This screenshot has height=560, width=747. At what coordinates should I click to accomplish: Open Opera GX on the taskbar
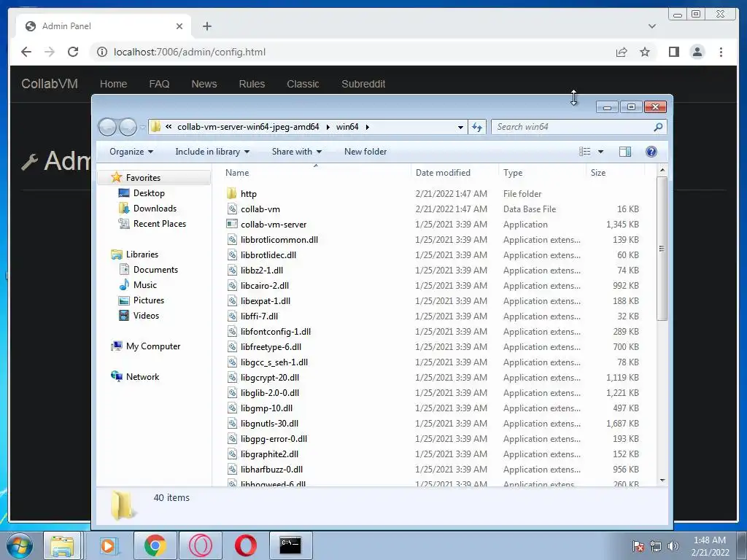[200, 545]
